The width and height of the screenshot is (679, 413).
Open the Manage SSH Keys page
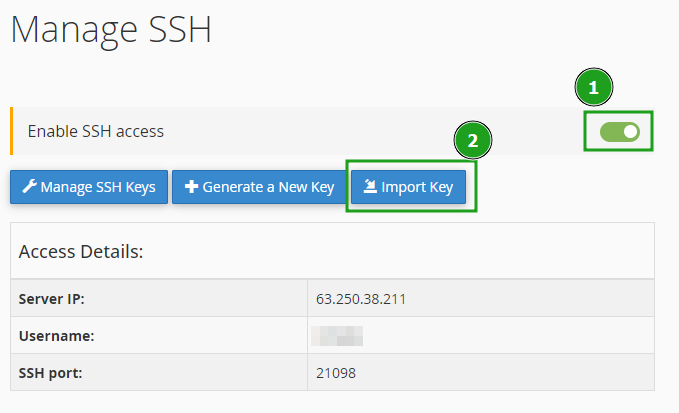pyautogui.click(x=89, y=187)
